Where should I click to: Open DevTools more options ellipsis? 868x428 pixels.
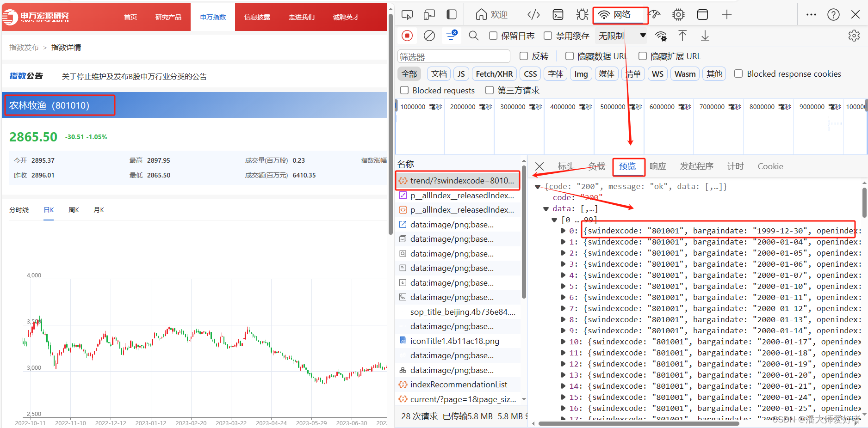811,15
